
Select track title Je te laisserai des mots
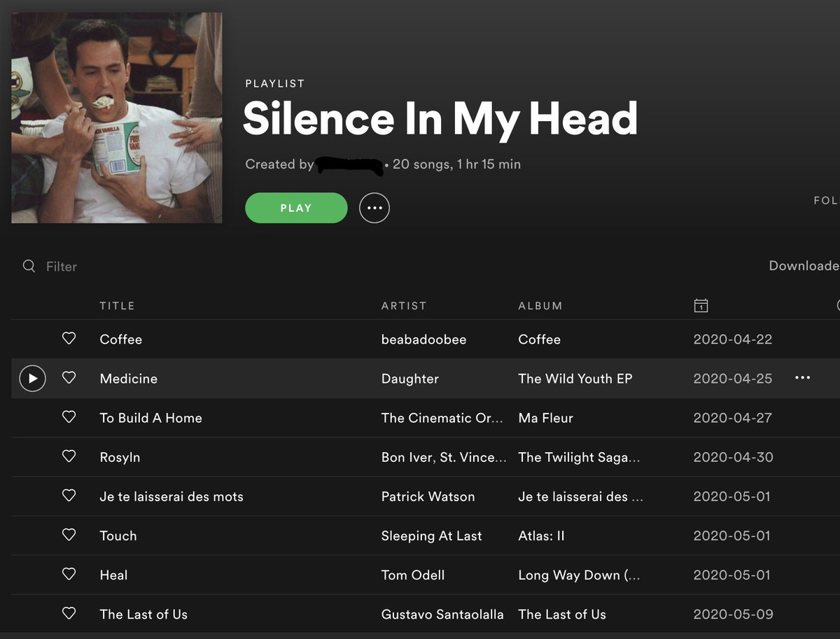coord(171,496)
